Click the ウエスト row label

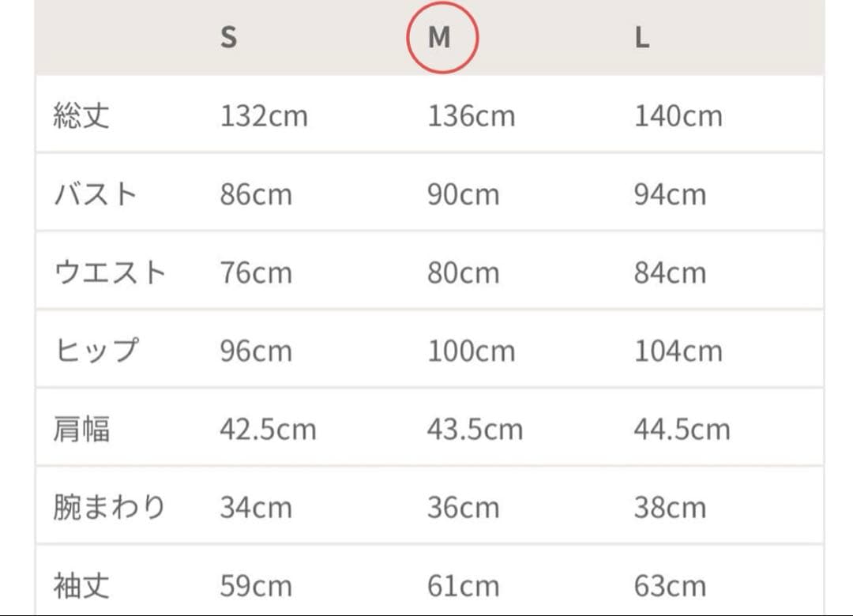(110, 272)
